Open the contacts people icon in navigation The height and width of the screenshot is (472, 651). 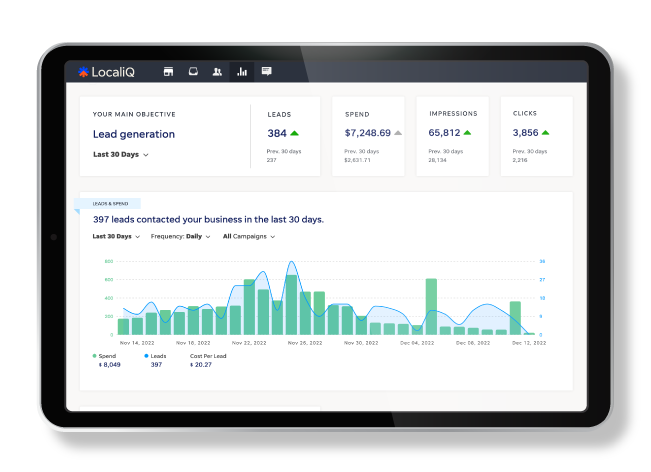point(217,72)
